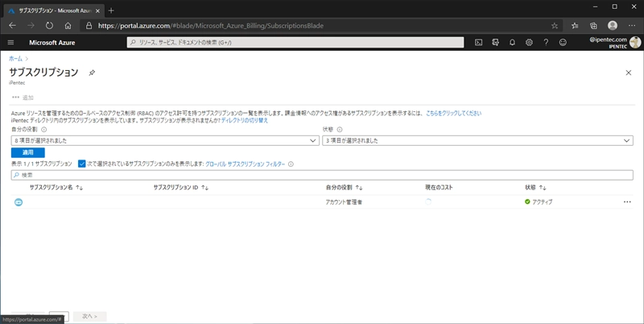Image resolution: width=644 pixels, height=324 pixels.
Task: Close the subscriptions blade
Action: click(x=629, y=73)
